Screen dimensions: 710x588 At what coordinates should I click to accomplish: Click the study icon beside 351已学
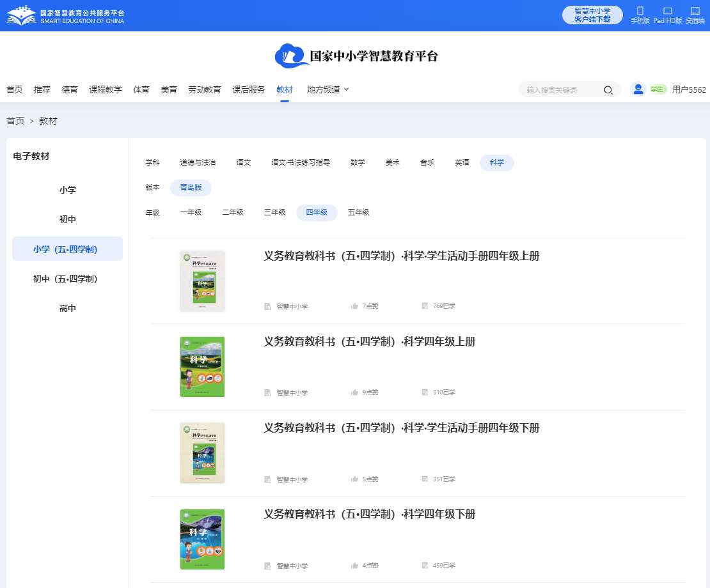pyautogui.click(x=425, y=479)
